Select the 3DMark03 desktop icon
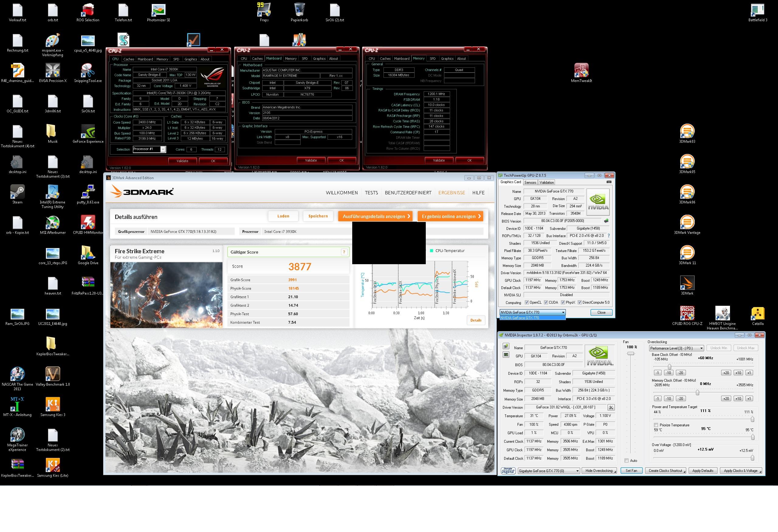 687,134
